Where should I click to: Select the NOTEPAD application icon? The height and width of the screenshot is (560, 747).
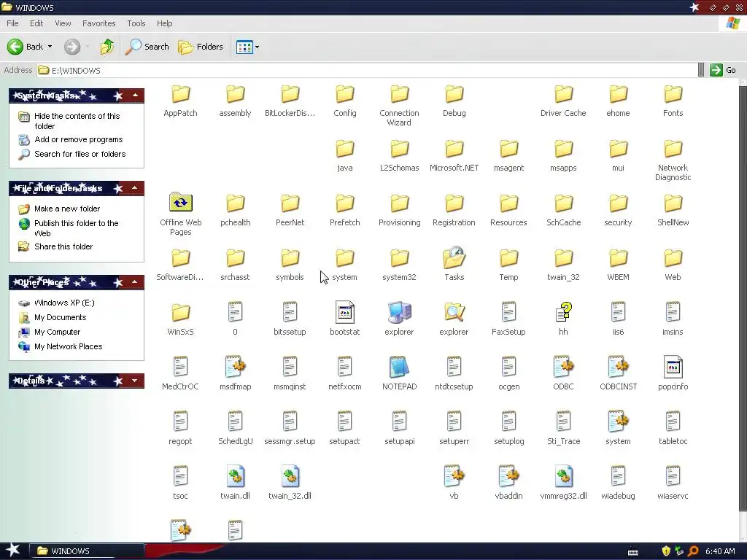[399, 367]
